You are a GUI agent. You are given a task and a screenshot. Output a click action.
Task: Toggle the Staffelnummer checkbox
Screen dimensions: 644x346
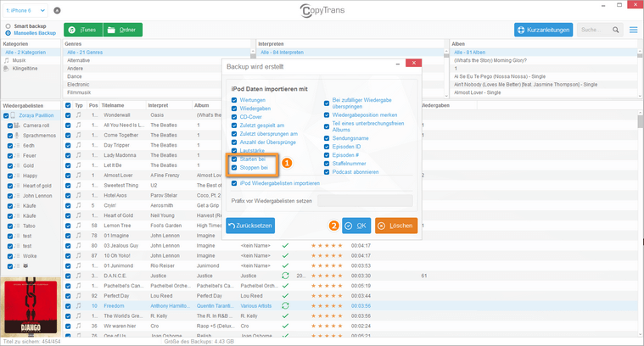pos(327,164)
